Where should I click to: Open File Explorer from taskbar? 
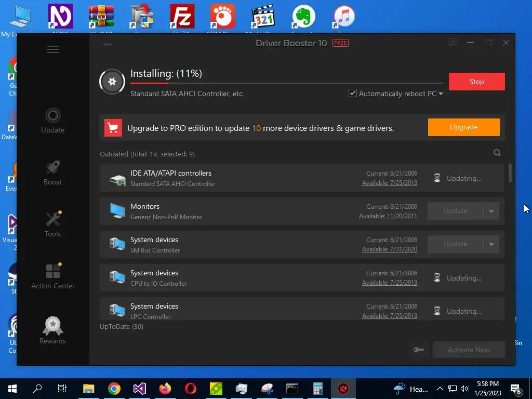(88, 389)
